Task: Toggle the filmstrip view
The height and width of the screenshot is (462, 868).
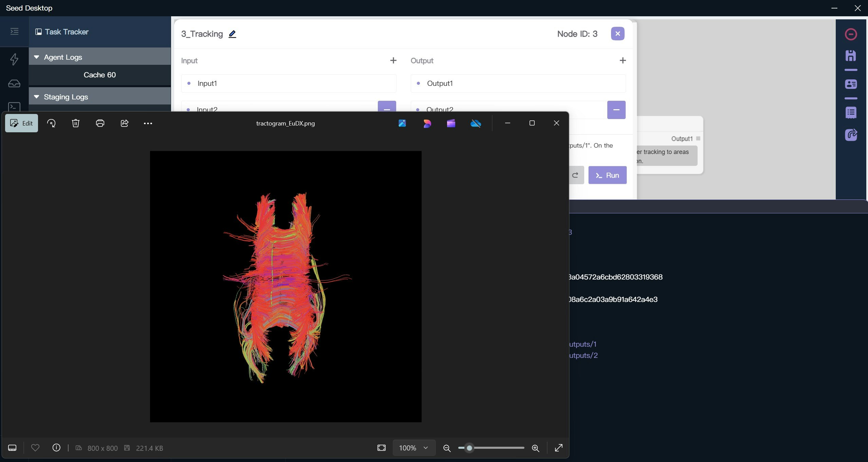Action: pos(12,448)
